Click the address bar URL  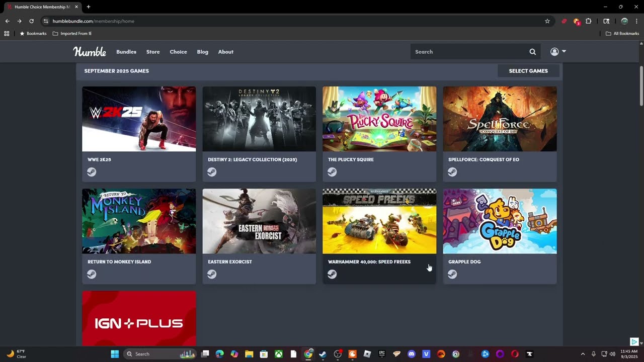coord(94,21)
